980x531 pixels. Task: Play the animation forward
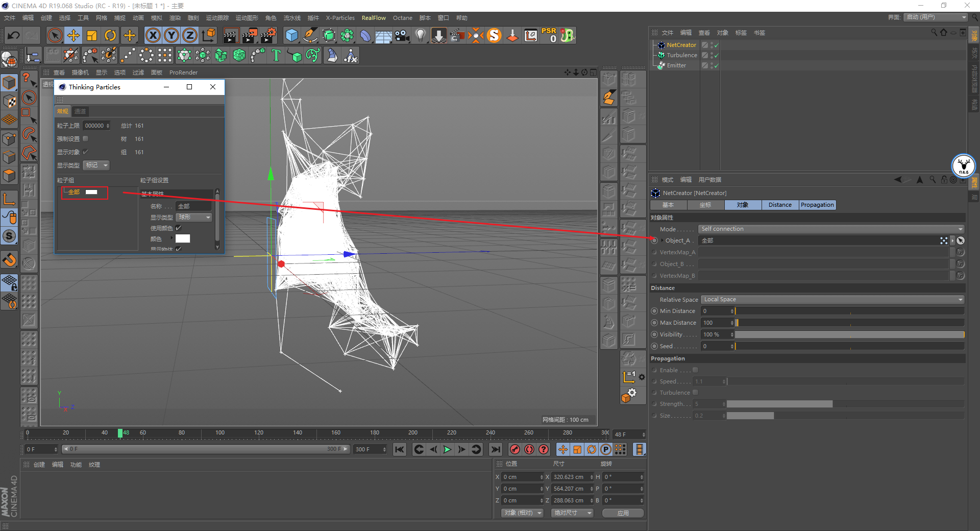pos(447,449)
